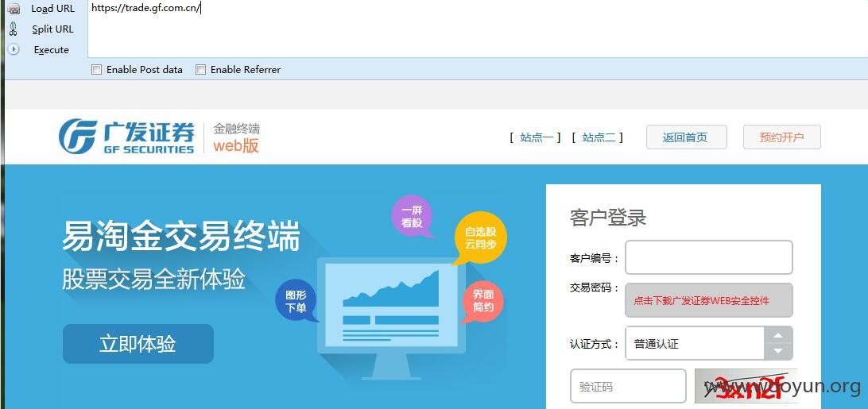Screen dimensions: 868x409
Task: Open 站点二 link
Action: [x=598, y=137]
